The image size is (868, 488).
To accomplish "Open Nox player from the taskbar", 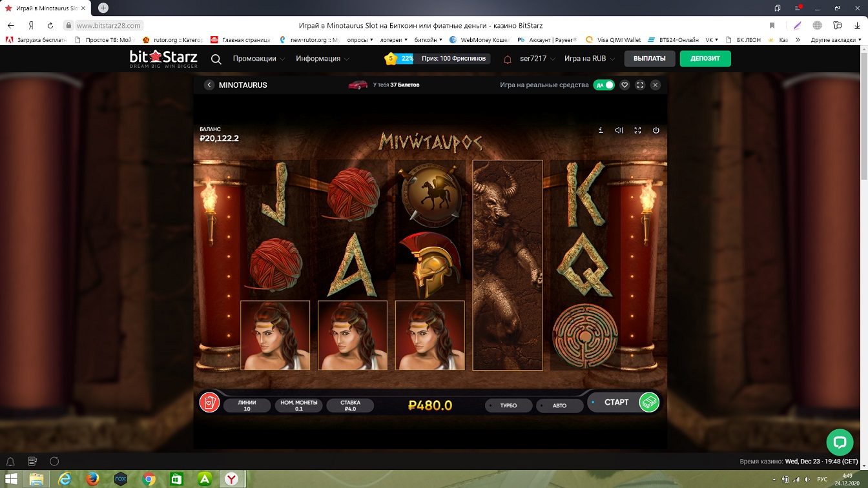I will (120, 479).
